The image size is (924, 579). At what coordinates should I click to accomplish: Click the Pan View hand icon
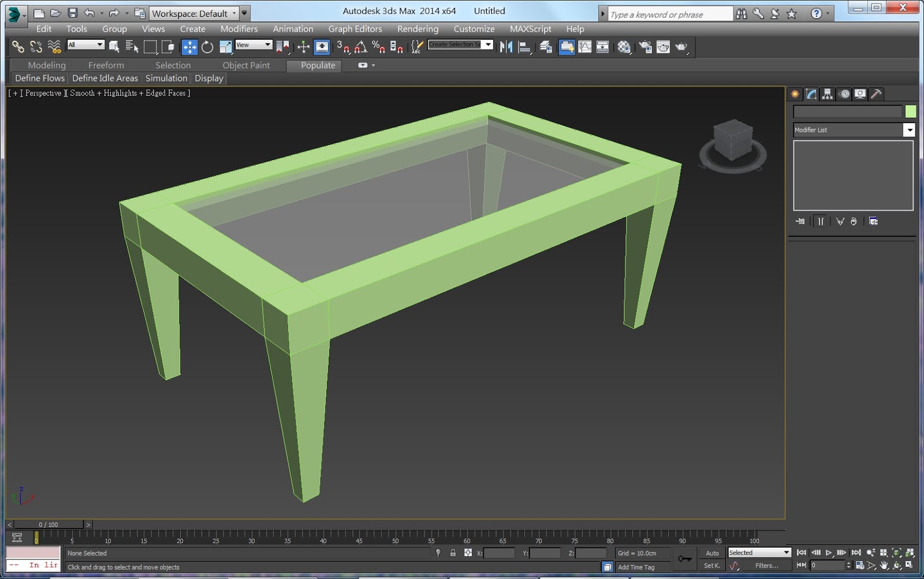(x=884, y=565)
